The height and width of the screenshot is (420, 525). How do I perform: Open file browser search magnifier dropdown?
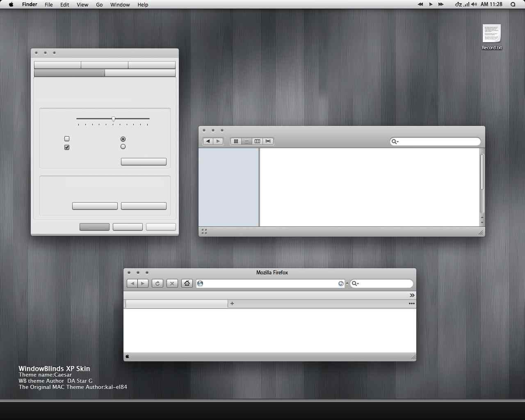click(395, 142)
